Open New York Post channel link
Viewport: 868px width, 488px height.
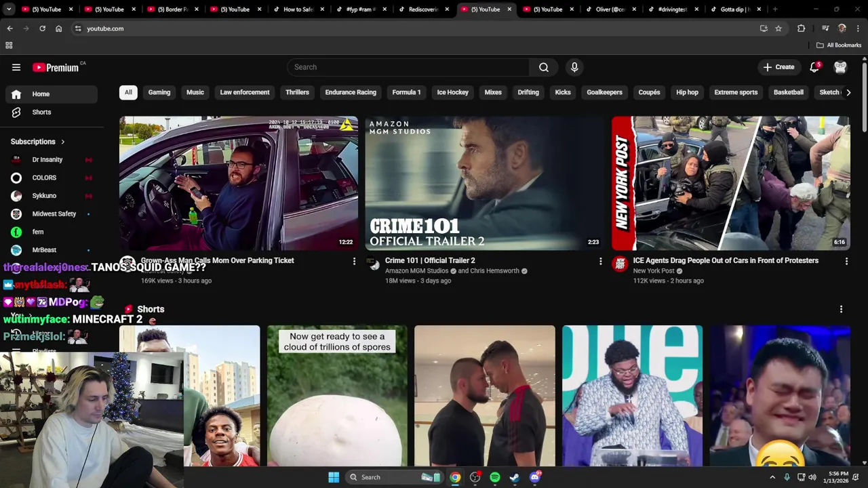654,271
